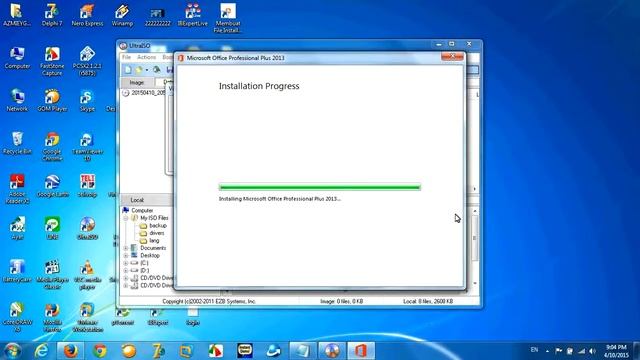Open the Google Chrome desktop shortcut

coord(52,147)
